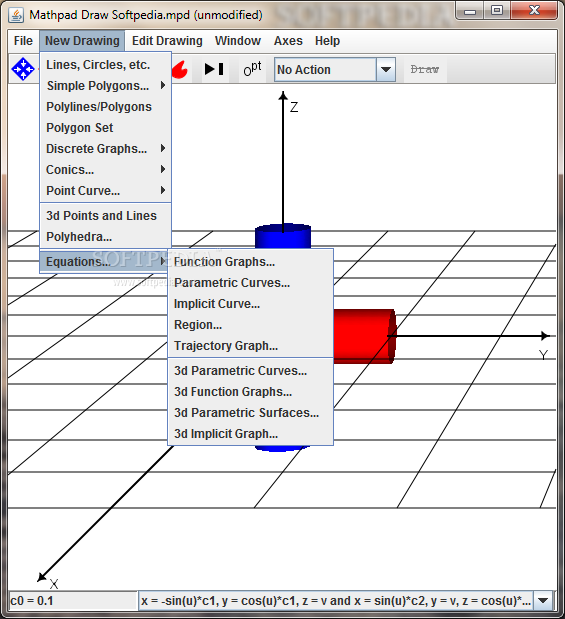Click the c0 = 0.1 parameter field
Screen dimensions: 565x619
point(73,600)
